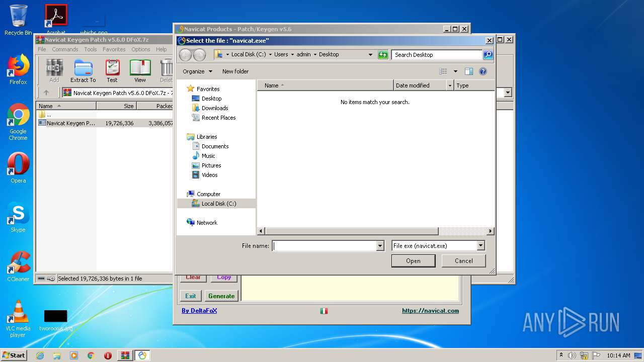Image resolution: width=644 pixels, height=362 pixels.
Task: Sort by Date modified column header
Action: [x=420, y=85]
